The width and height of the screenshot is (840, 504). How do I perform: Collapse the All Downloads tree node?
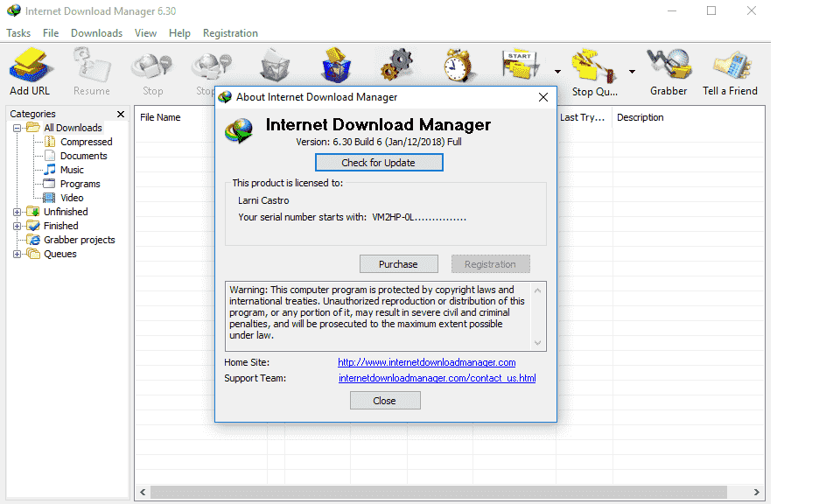pyautogui.click(x=17, y=128)
